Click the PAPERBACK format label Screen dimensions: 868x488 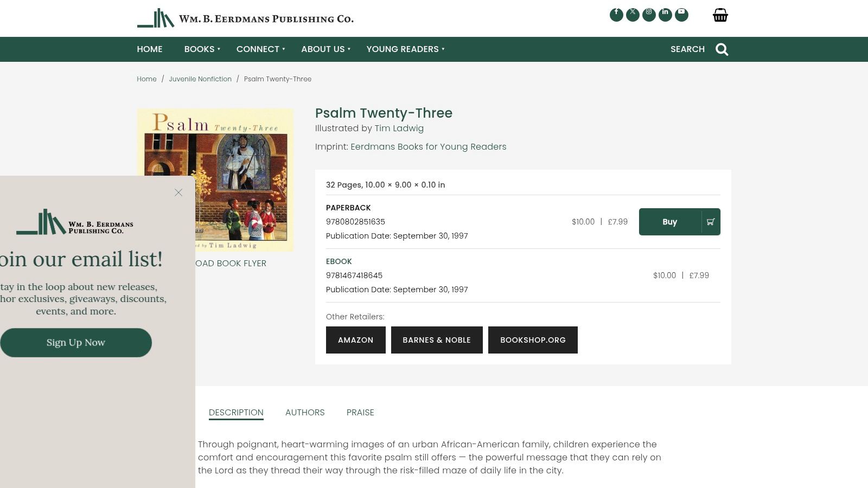click(x=348, y=208)
